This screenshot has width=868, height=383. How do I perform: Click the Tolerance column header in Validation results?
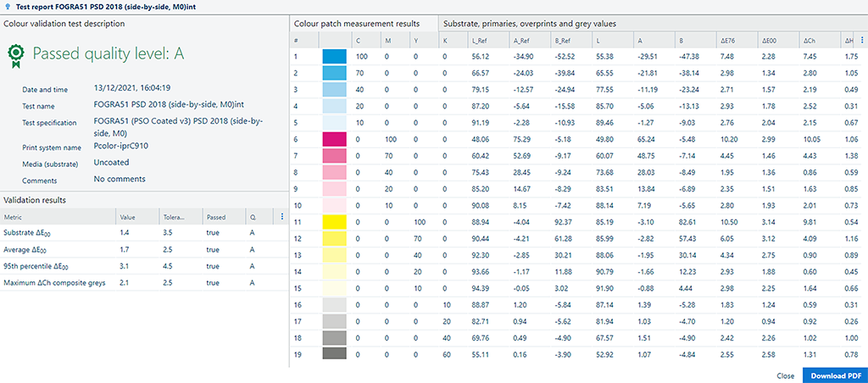[173, 216]
